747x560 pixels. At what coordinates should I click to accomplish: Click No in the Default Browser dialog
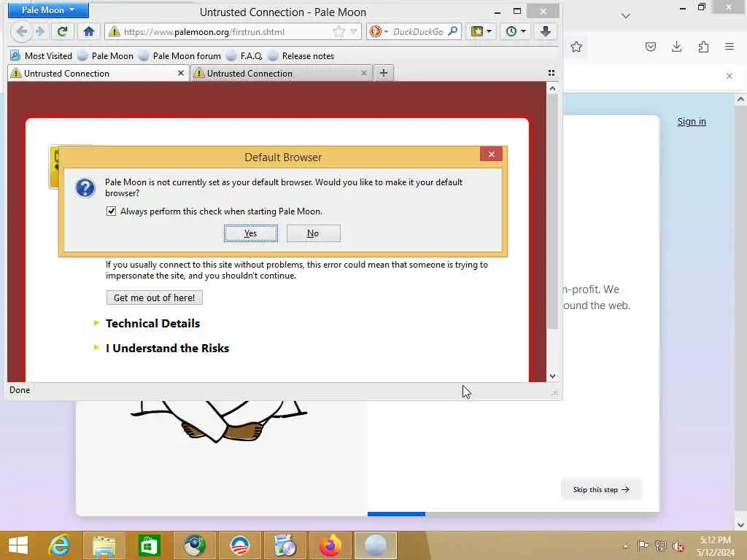[x=313, y=233]
